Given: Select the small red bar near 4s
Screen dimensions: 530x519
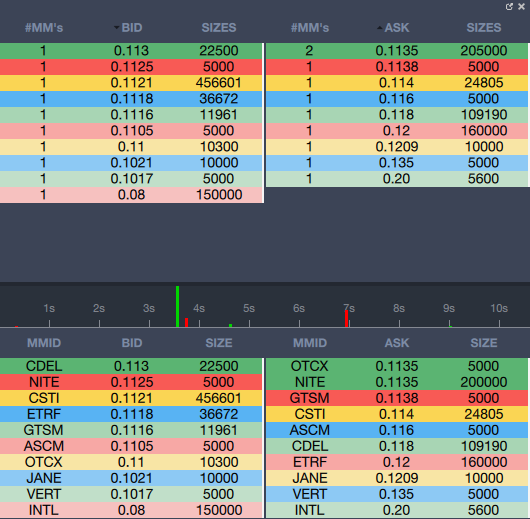Looking at the screenshot, I should (187, 322).
